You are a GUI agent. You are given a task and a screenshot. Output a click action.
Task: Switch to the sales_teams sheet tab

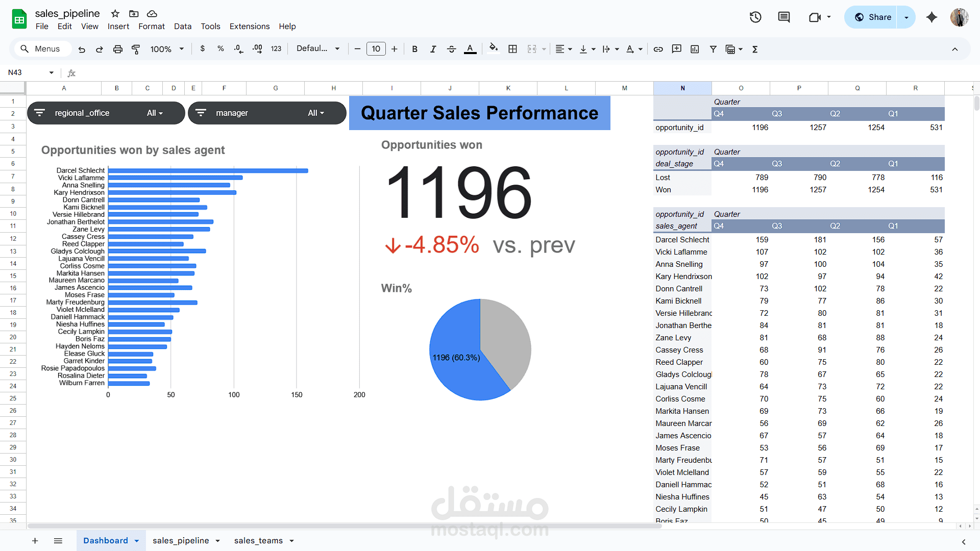point(258,541)
